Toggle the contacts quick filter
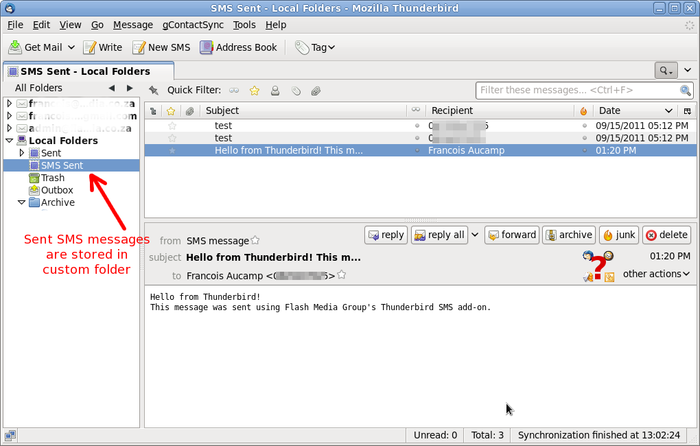Screen dimensions: 700x446 275,91
